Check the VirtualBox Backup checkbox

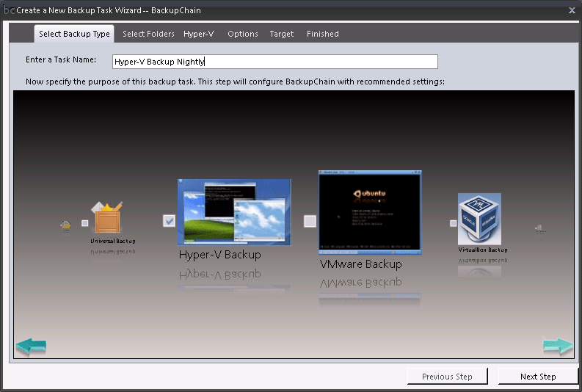(x=453, y=223)
